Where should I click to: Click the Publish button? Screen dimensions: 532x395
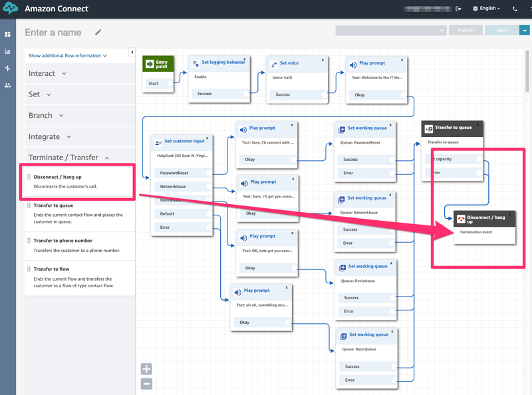tap(465, 30)
